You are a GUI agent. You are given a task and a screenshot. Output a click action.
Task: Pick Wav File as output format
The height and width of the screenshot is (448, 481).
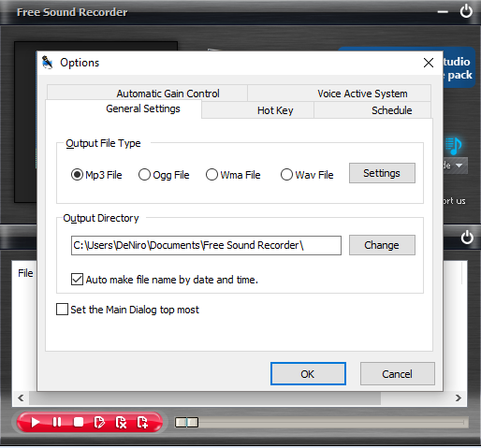click(286, 175)
